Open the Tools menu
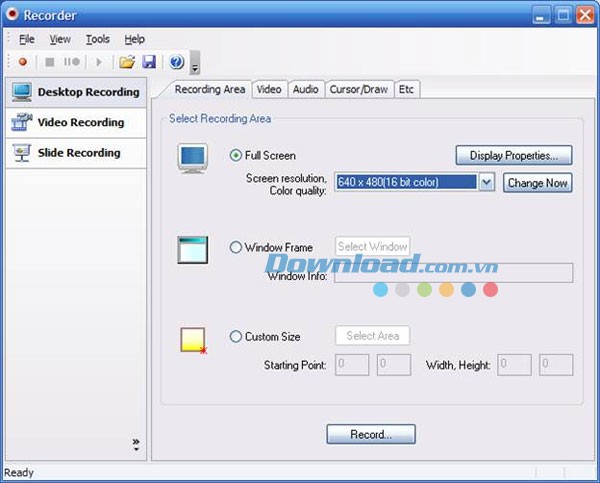The width and height of the screenshot is (600, 483). point(98,39)
